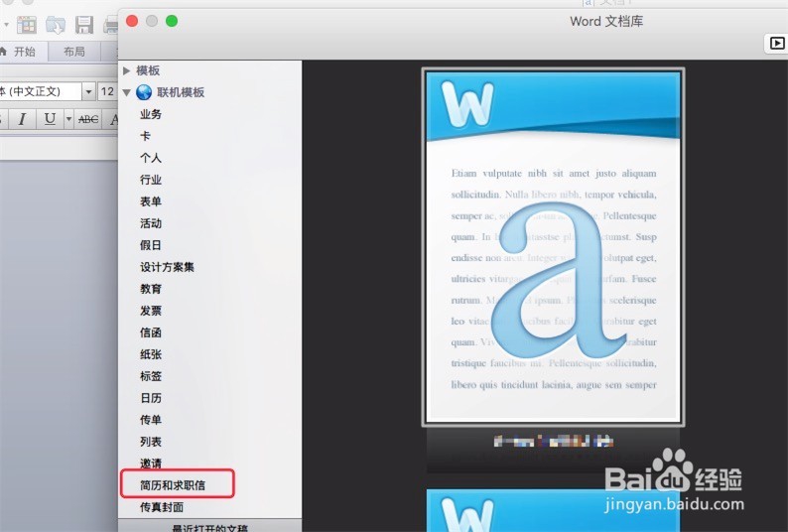Select the 个人 template category

coord(151,158)
